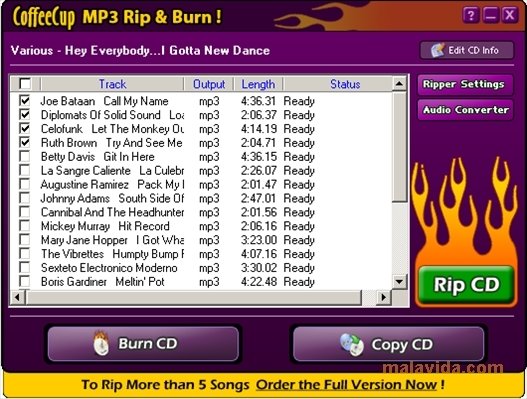Sort by the Status column header
This screenshot has height=399, width=527.
pos(337,84)
